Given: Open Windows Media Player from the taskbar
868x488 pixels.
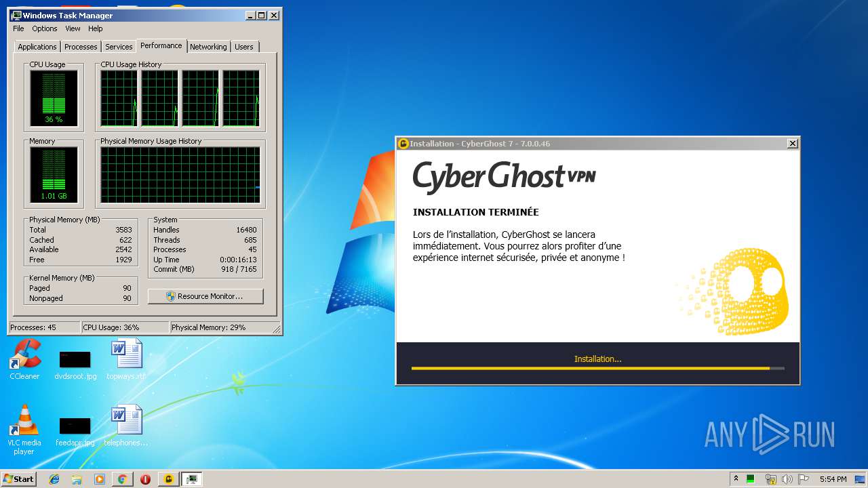Looking at the screenshot, I should tap(100, 479).
